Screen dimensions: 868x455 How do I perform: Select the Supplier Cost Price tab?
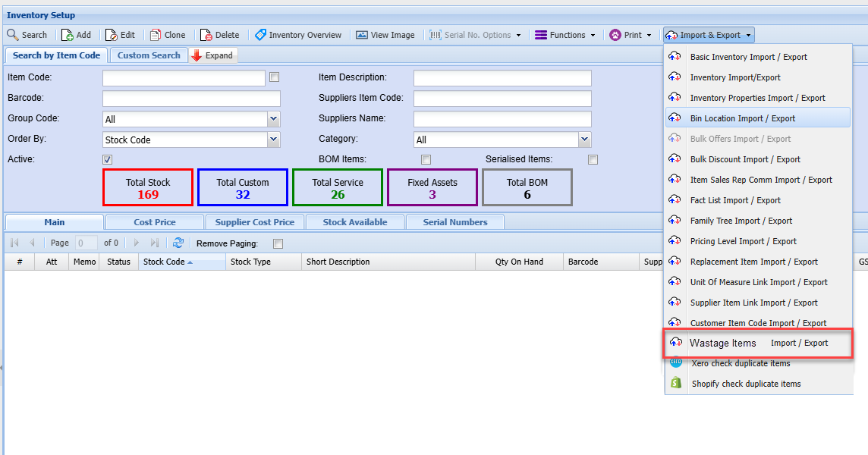tap(255, 222)
